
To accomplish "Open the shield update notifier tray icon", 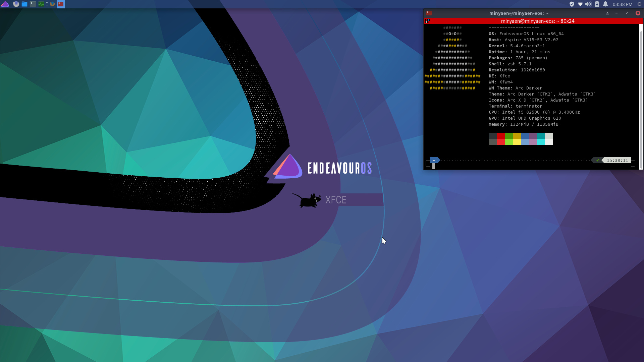I will [x=572, y=4].
